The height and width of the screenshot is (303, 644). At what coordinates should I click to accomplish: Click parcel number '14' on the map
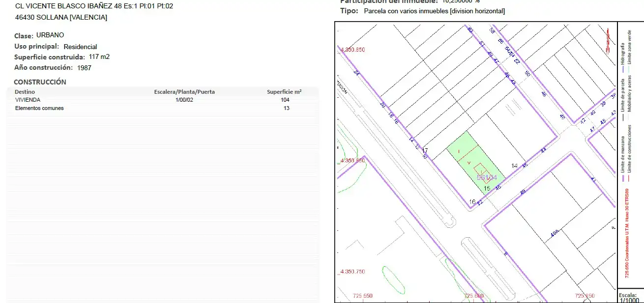pos(515,166)
